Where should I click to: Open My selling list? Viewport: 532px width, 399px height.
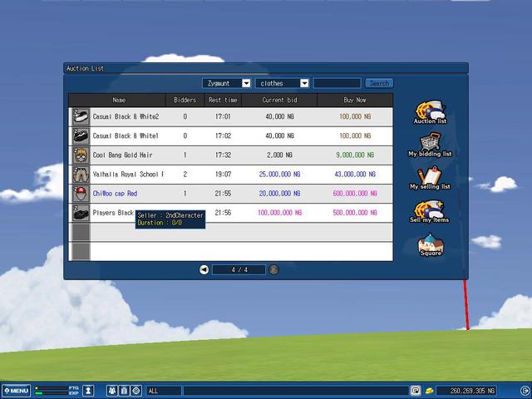pos(430,177)
